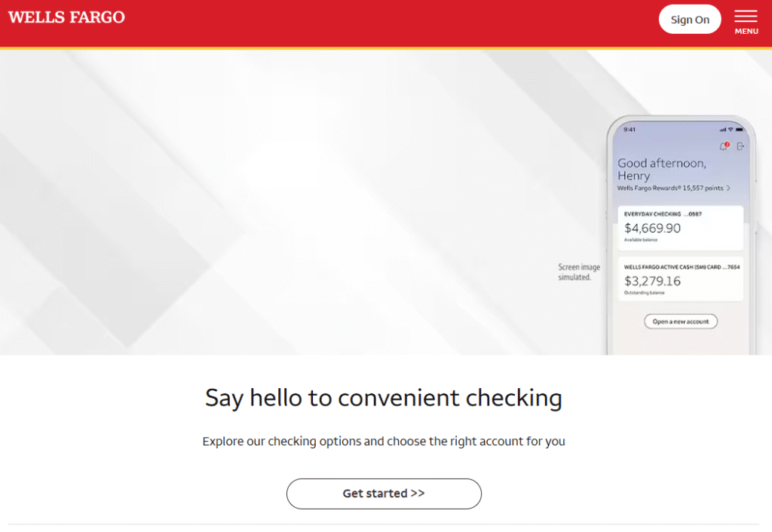Click the $3,279.16 outstanding balance
Image resolution: width=772 pixels, height=532 pixels.
pos(652,281)
